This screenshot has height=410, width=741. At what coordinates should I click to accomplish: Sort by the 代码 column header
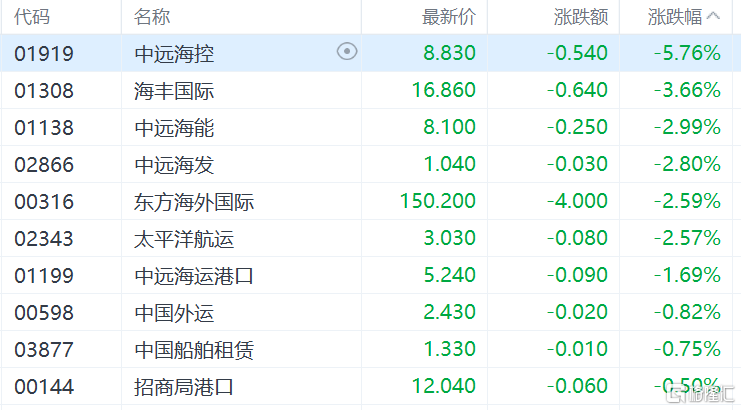coord(32,17)
